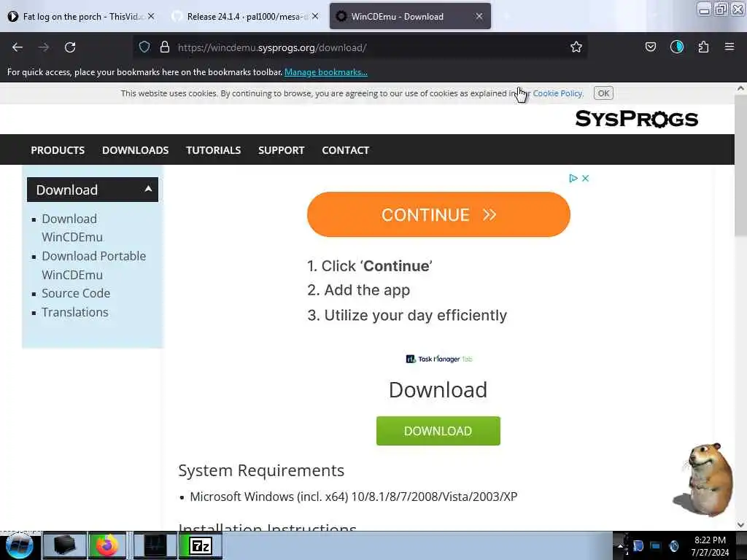The height and width of the screenshot is (560, 747).
Task: Click the padlock site security icon
Action: [x=165, y=47]
